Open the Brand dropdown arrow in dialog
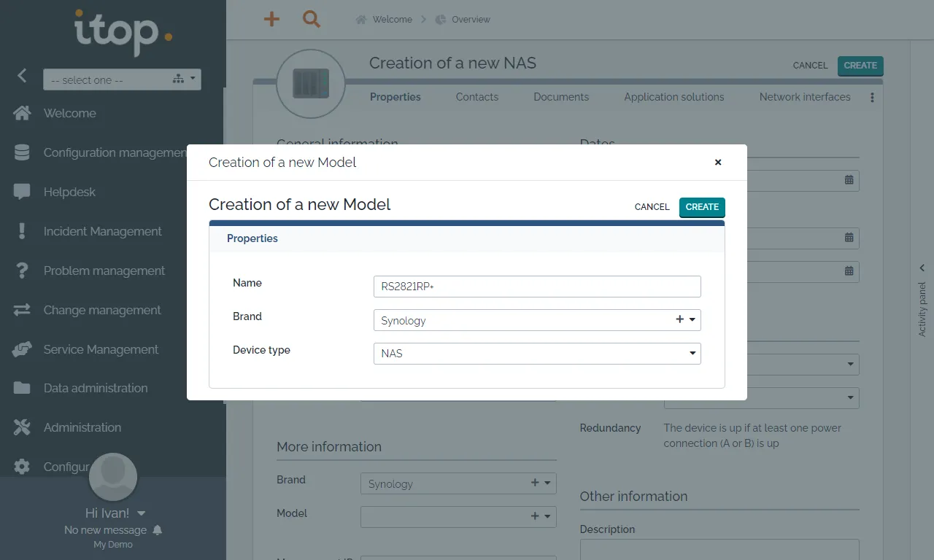Viewport: 934px width, 560px height. 692,319
